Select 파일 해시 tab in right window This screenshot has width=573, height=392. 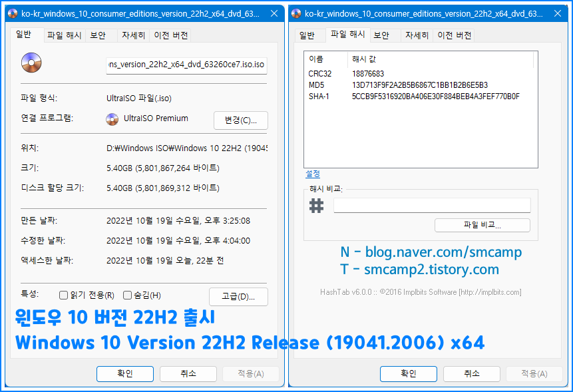[x=347, y=35]
